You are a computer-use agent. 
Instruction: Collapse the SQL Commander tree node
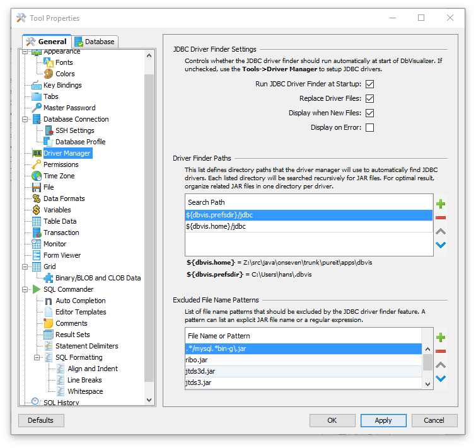26,289
